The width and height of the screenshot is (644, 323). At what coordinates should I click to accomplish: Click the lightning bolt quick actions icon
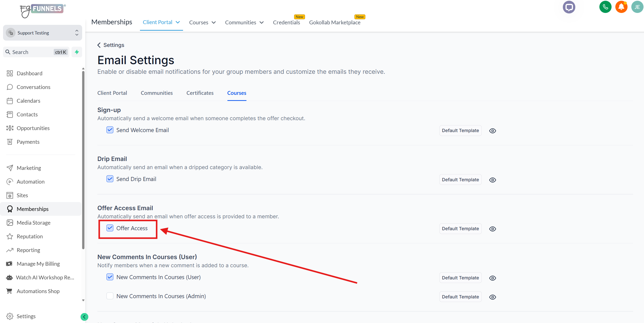tap(77, 52)
